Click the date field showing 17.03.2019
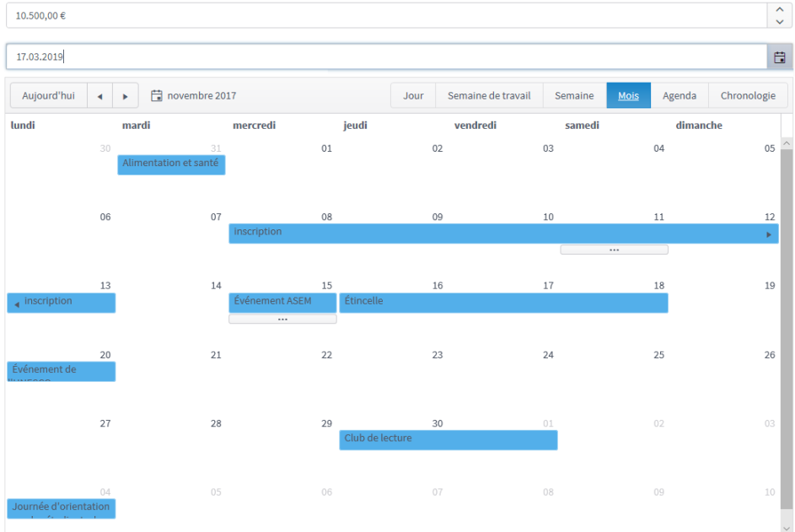 point(386,57)
